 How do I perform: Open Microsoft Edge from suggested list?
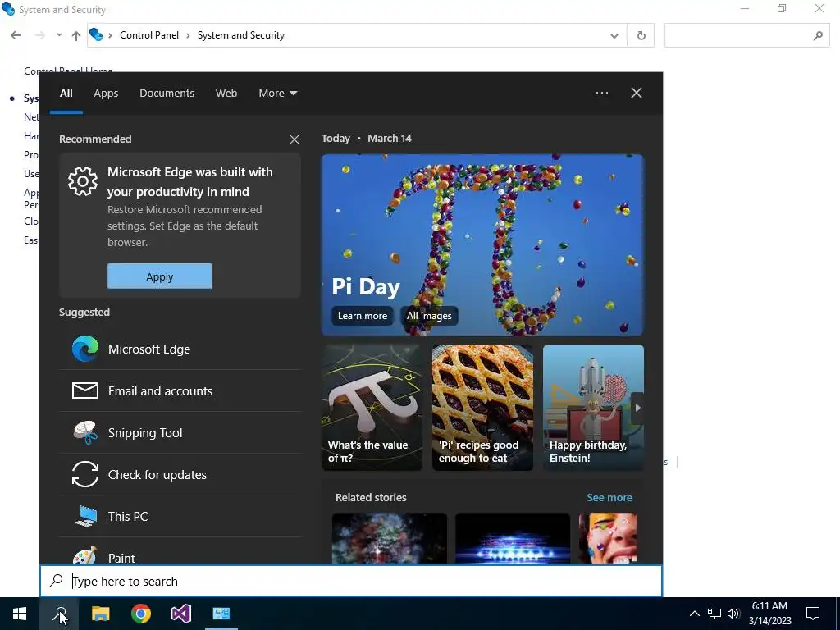[x=180, y=349]
